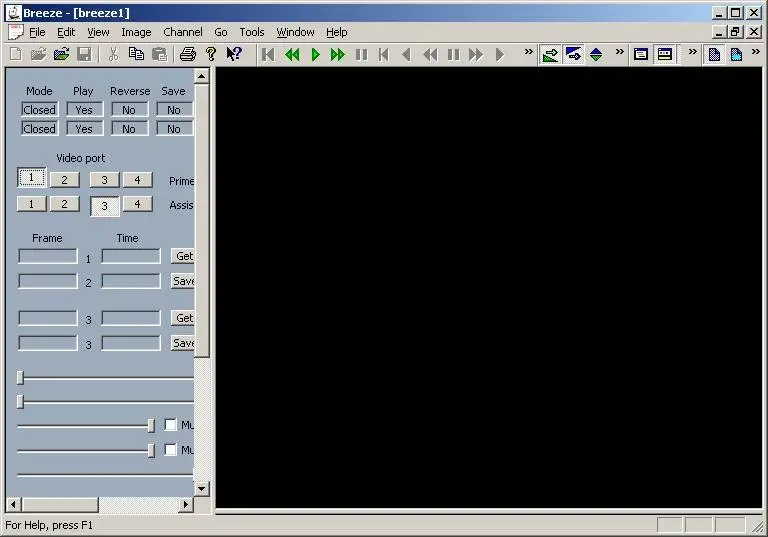Click the gray play single arrow icon

tap(499, 54)
